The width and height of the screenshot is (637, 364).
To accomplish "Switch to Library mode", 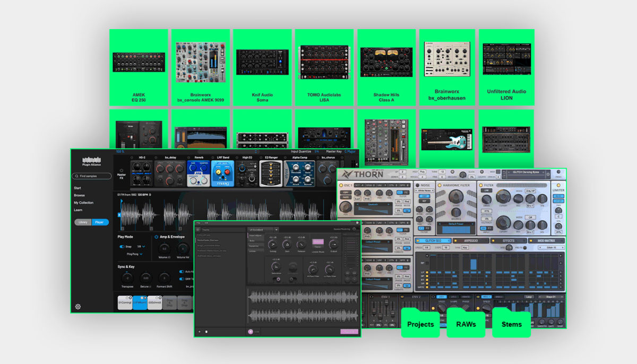I will click(83, 222).
